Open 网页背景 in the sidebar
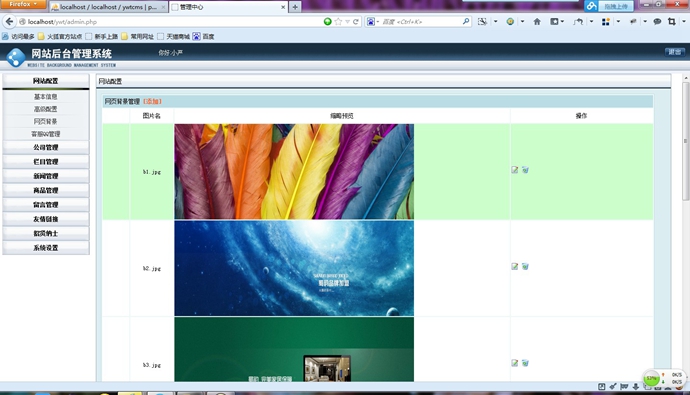Viewport: 690px width, 395px height. pos(46,121)
